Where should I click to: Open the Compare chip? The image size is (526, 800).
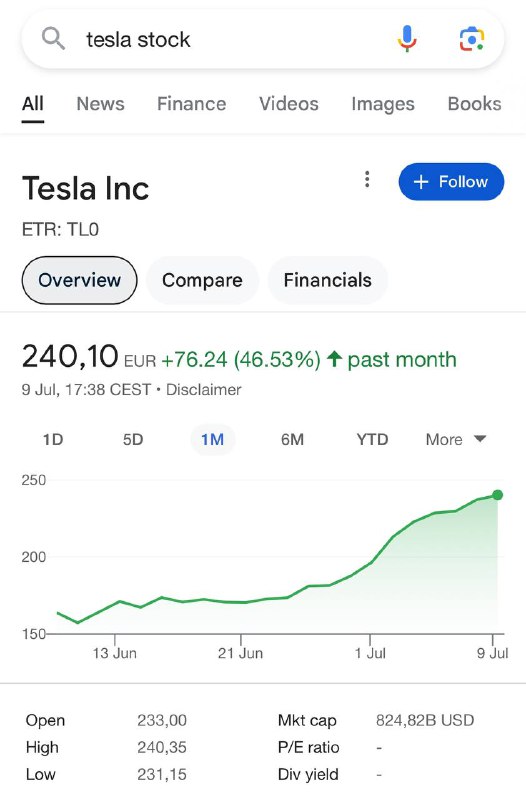202,280
